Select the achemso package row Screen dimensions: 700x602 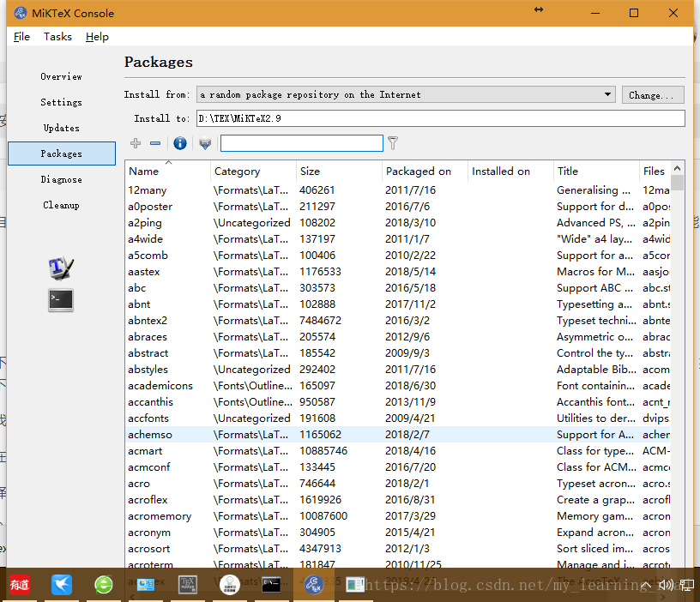point(398,435)
